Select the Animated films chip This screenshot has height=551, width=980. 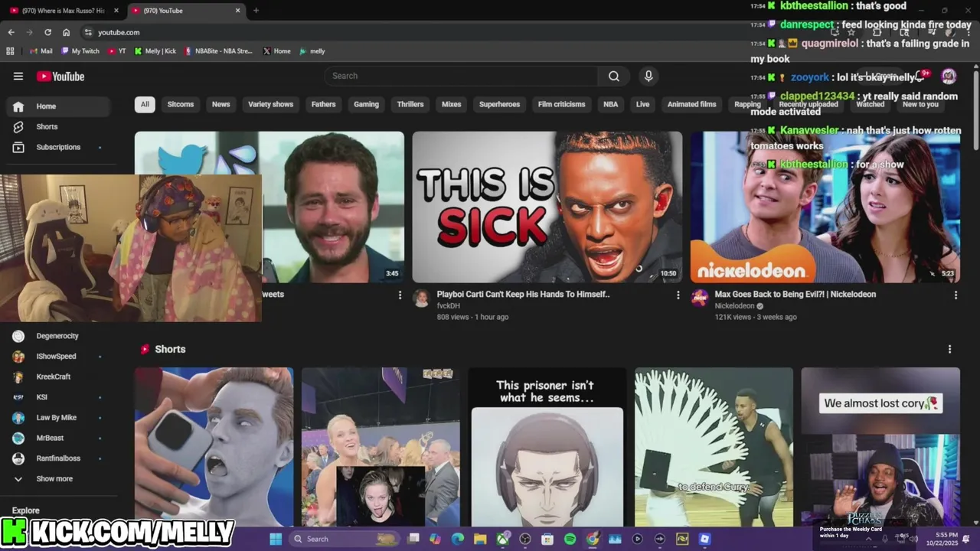pos(691,104)
